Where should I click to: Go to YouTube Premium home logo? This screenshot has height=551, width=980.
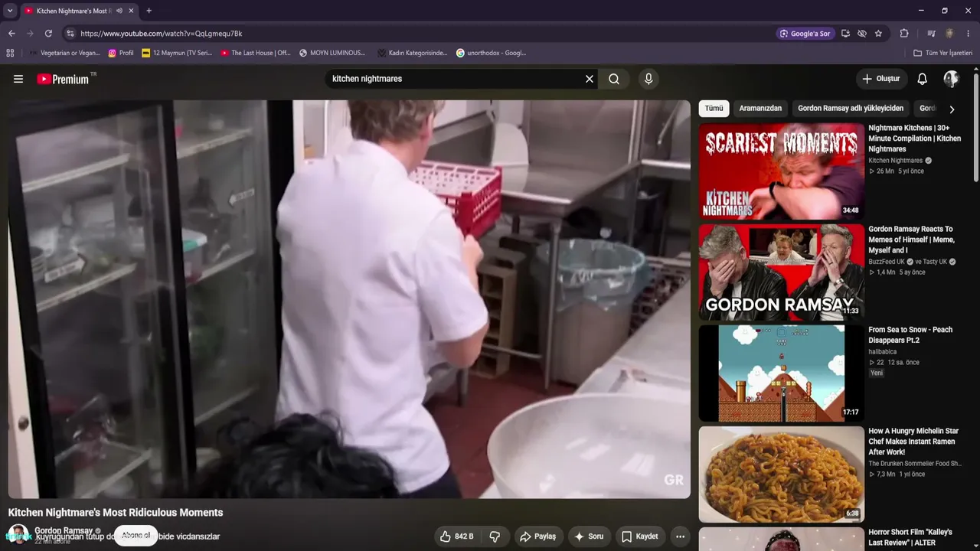coord(64,79)
